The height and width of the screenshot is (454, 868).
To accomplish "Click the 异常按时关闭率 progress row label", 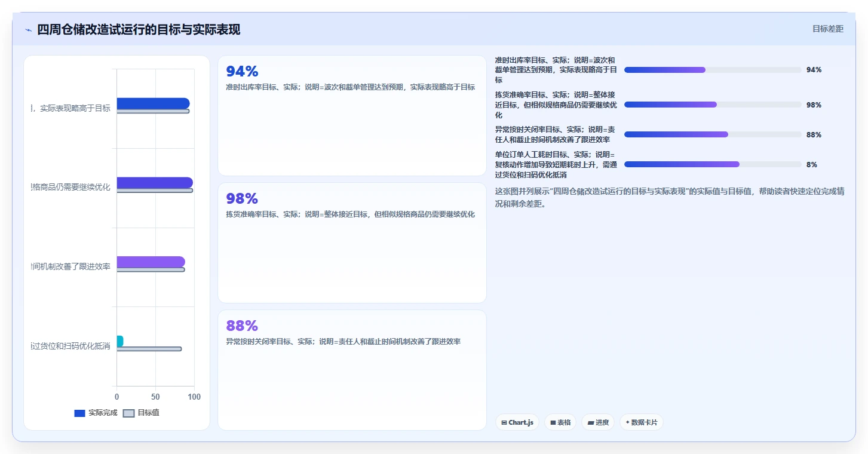I will coord(556,134).
